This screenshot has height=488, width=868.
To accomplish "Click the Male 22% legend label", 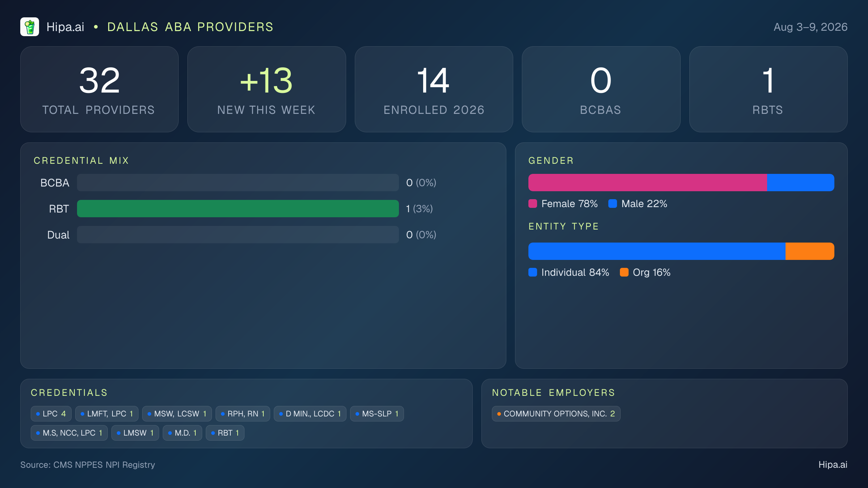I will coord(644,204).
